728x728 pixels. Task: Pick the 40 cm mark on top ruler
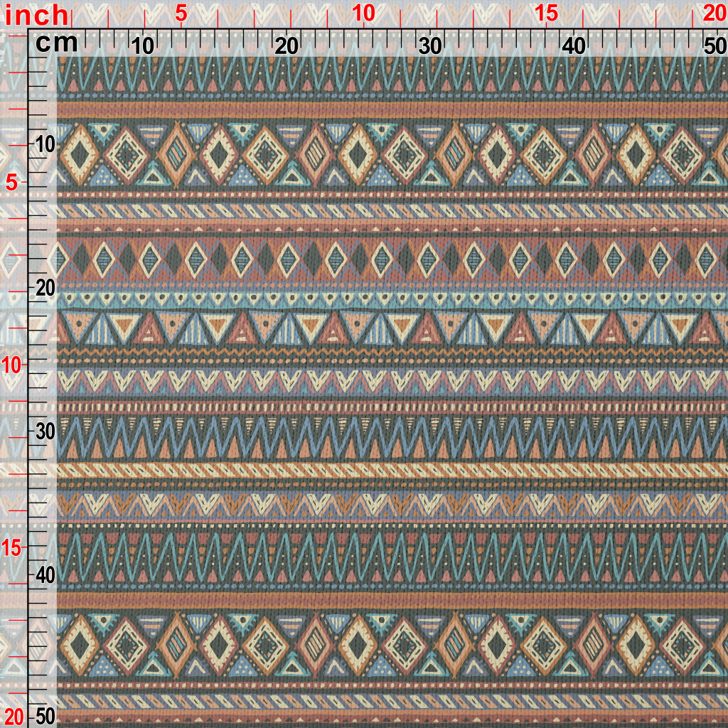tap(574, 46)
